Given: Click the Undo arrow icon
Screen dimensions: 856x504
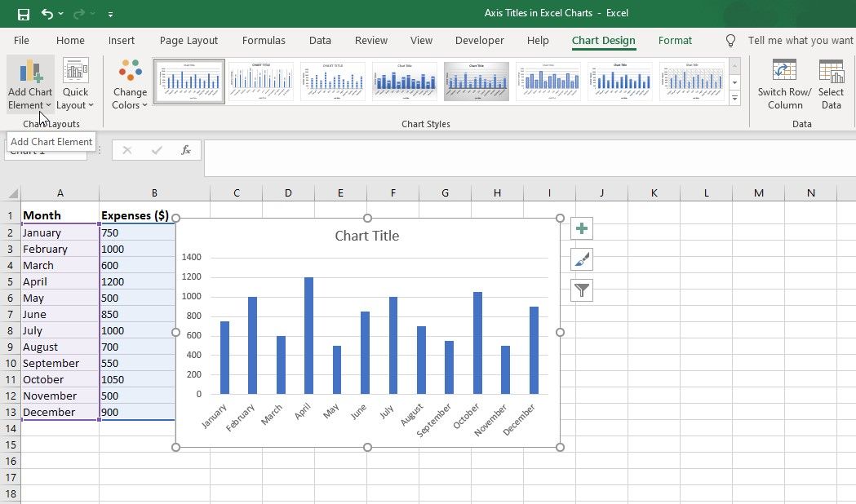Looking at the screenshot, I should pyautogui.click(x=47, y=14).
